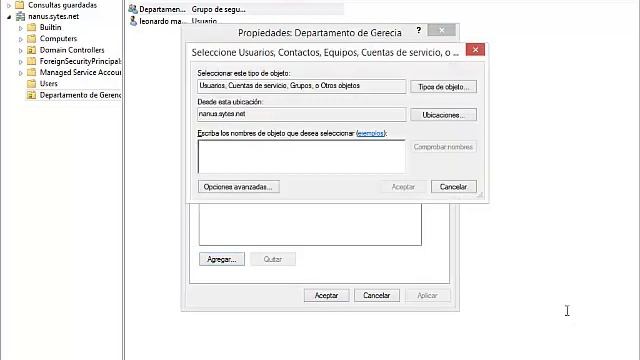Click the object type field
The image size is (640, 360).
302,86
